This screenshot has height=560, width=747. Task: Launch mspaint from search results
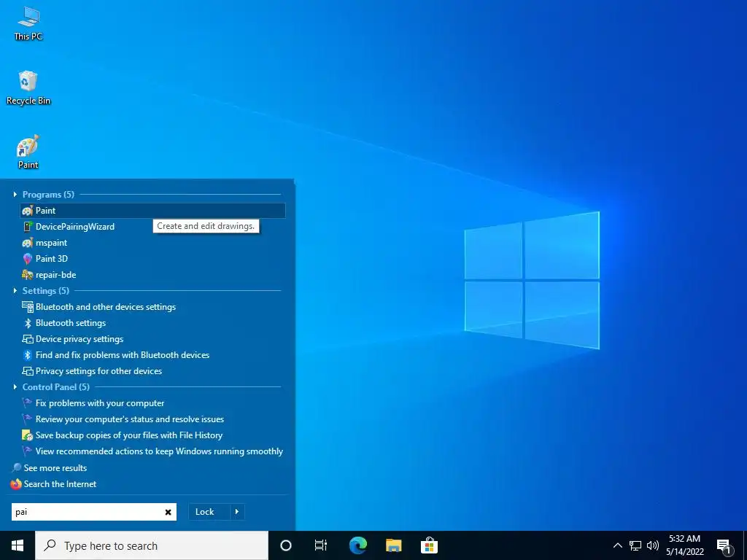(153, 243)
